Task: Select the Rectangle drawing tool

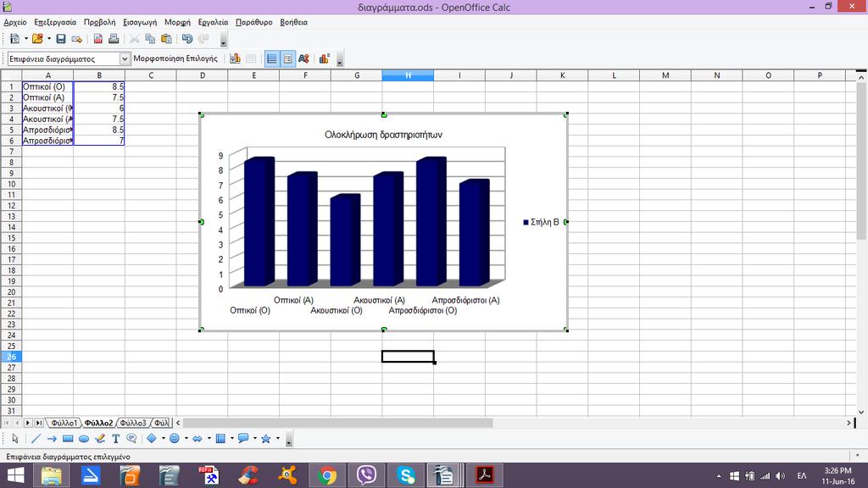Action: (68, 439)
